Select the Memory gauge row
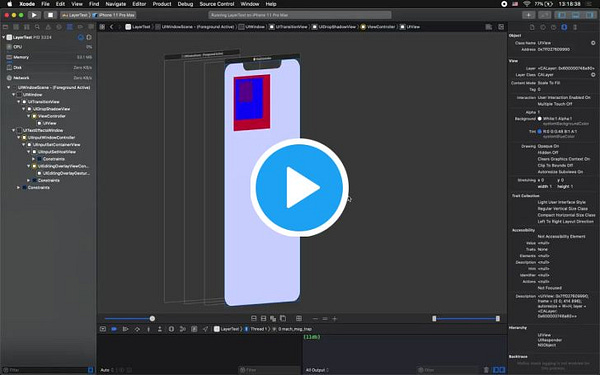Screen dimensions: 600x375 point(48,57)
